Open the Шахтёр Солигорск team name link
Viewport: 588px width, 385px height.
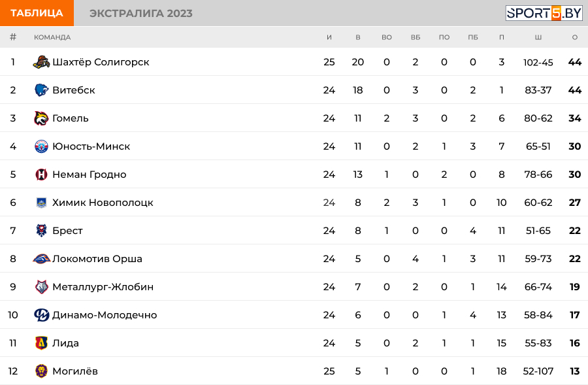tap(101, 62)
